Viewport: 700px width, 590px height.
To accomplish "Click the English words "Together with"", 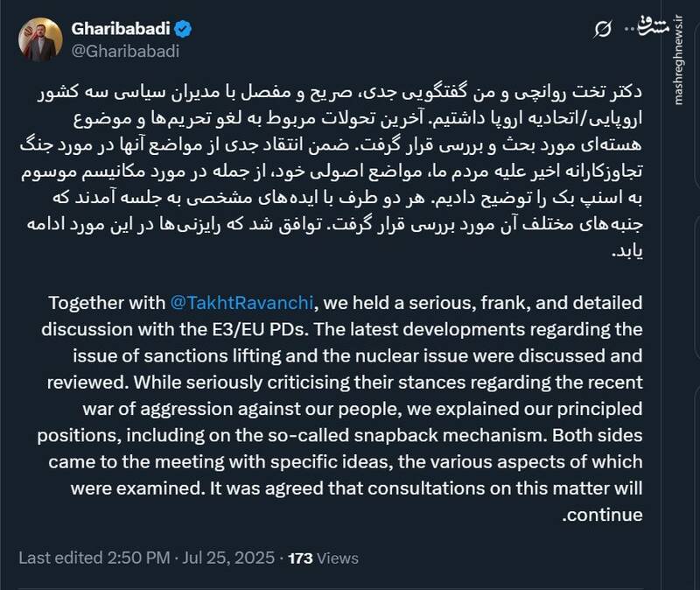I will click(107, 303).
